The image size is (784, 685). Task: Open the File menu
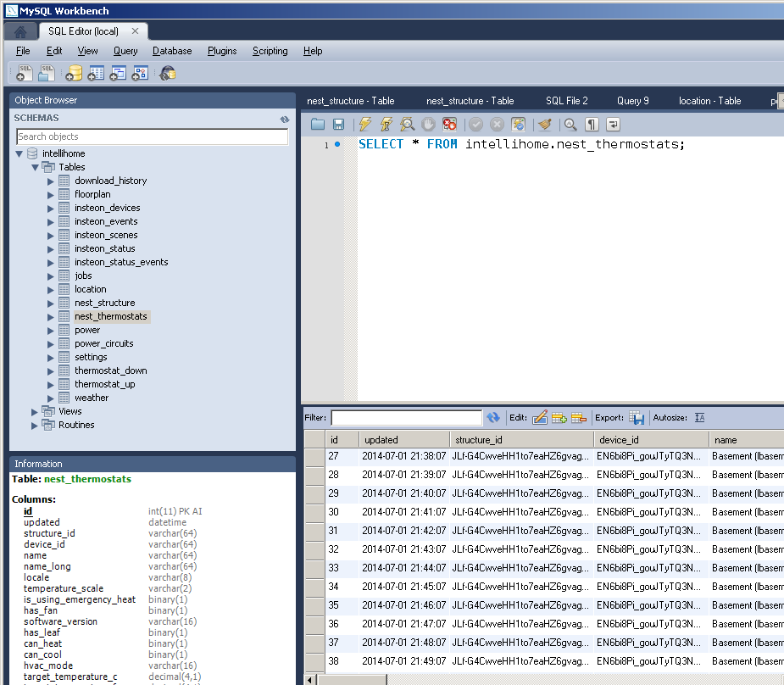coord(23,51)
